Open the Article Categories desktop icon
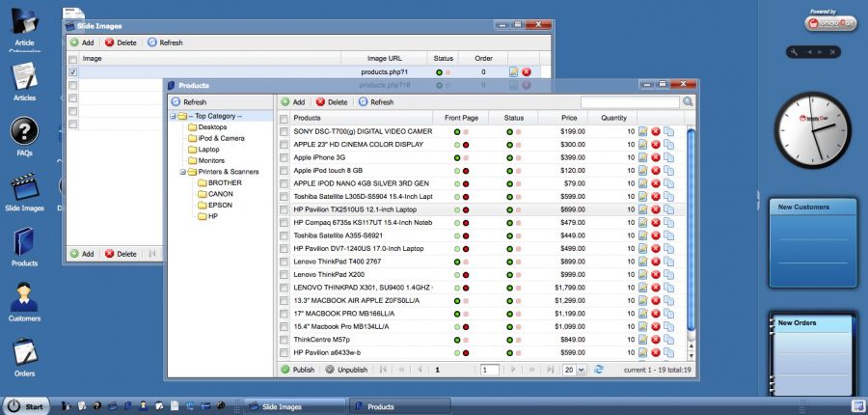This screenshot has height=415, width=868. click(24, 29)
